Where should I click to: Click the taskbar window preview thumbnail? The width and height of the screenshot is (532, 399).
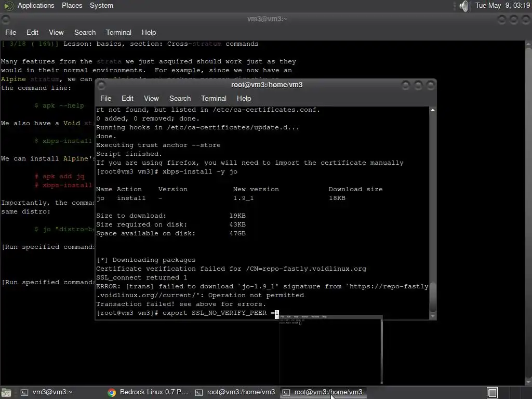coord(331,350)
